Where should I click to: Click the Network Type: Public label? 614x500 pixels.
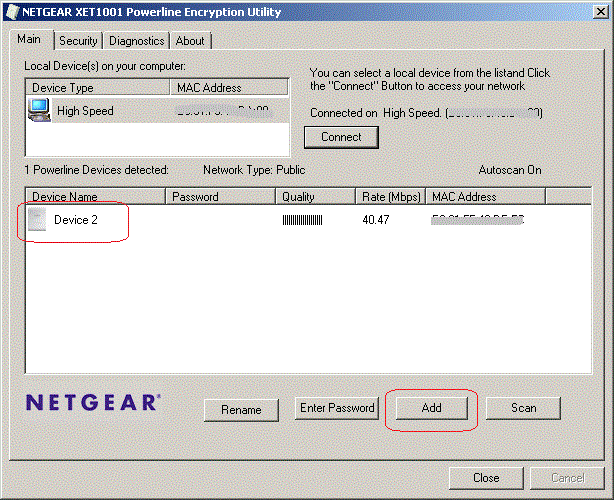click(x=254, y=170)
